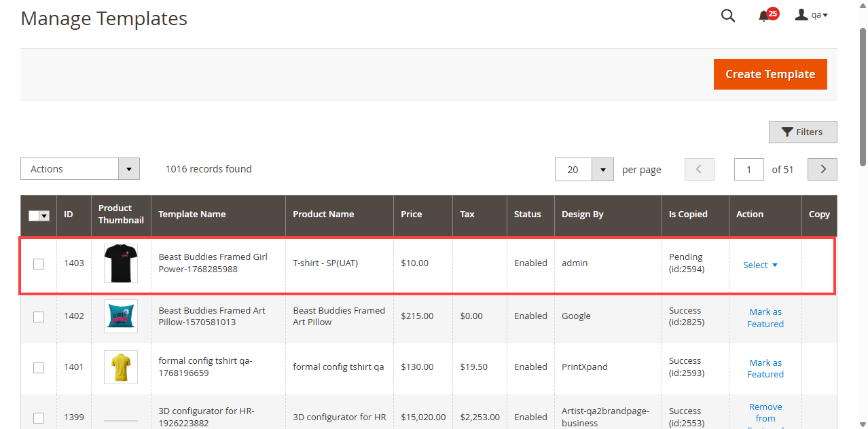Open Select action dropdown for row 1403
Image resolution: width=868 pixels, height=429 pixels.
tap(760, 265)
